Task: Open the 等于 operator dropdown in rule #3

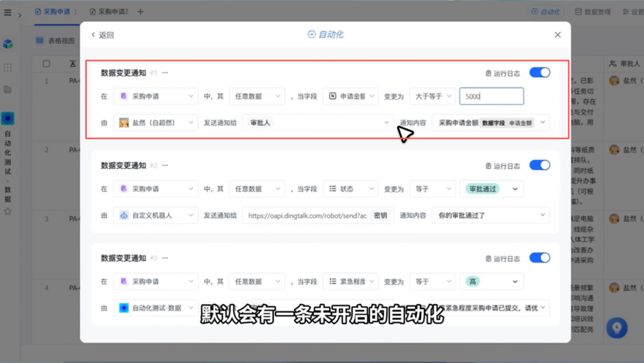Action: pos(432,282)
